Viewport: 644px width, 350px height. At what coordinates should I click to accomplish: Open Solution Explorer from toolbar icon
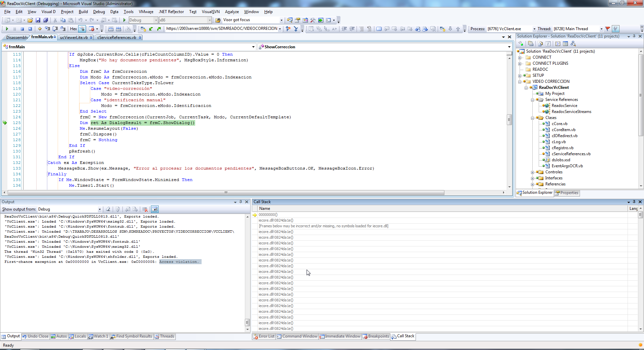[x=289, y=20]
